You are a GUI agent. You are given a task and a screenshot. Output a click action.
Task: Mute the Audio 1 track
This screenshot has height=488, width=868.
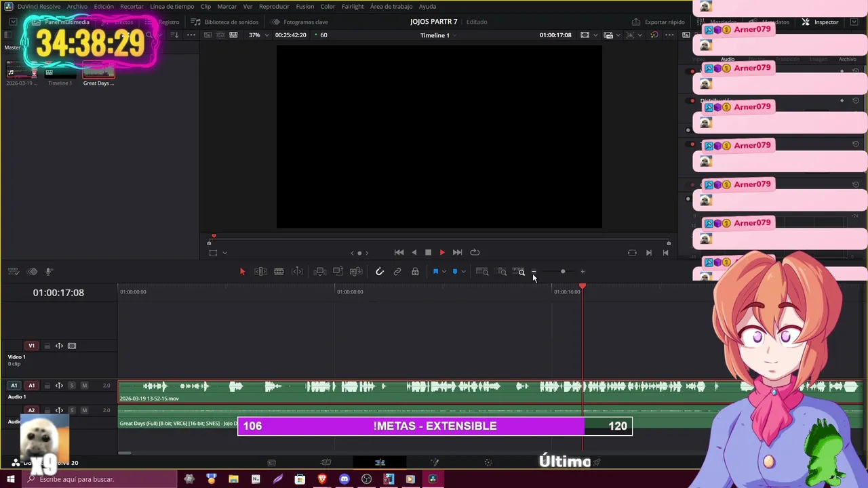84,386
